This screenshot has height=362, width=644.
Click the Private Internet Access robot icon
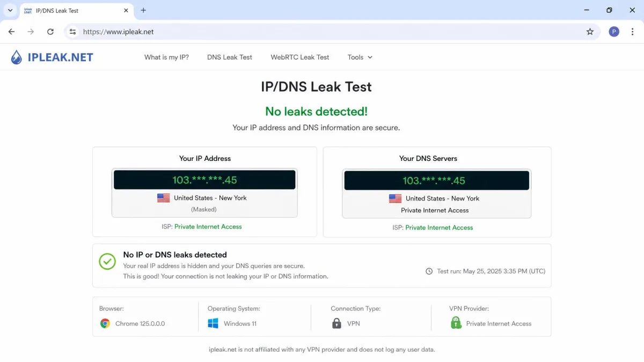(x=456, y=323)
